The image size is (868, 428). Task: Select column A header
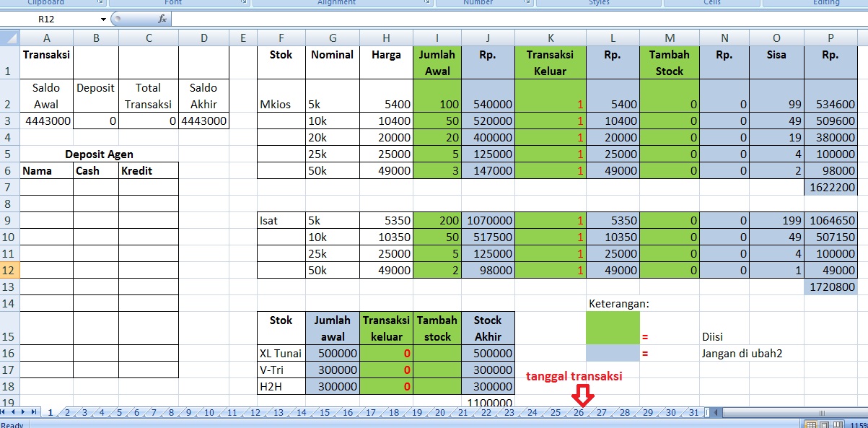pyautogui.click(x=46, y=38)
